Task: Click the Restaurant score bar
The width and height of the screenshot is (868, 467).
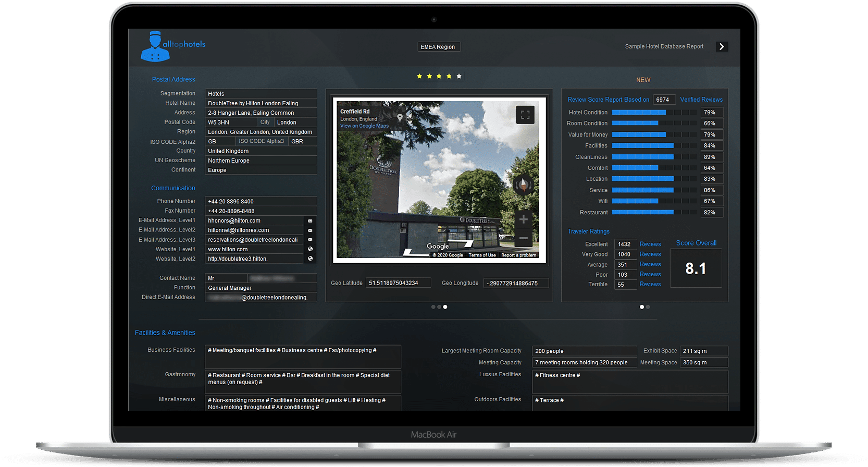Action: click(654, 213)
